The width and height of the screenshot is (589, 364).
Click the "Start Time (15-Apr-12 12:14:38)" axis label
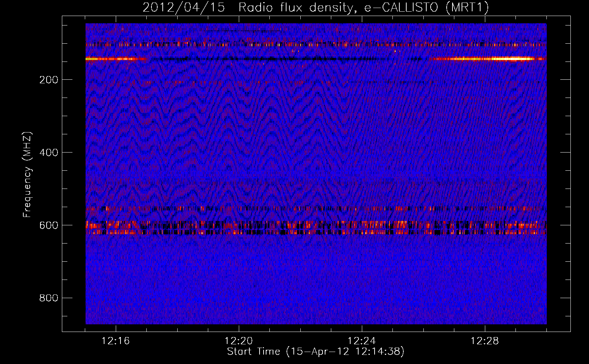316,352
